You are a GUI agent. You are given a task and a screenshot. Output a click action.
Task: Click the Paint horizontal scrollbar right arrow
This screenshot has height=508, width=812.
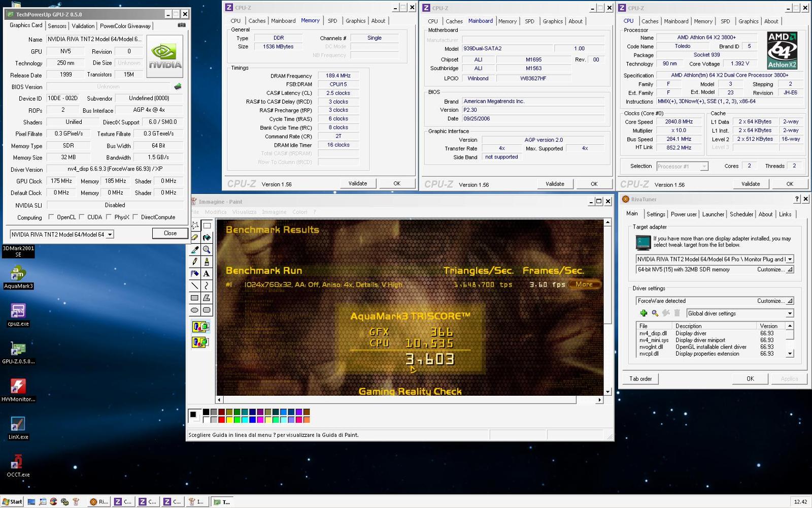tap(599, 400)
